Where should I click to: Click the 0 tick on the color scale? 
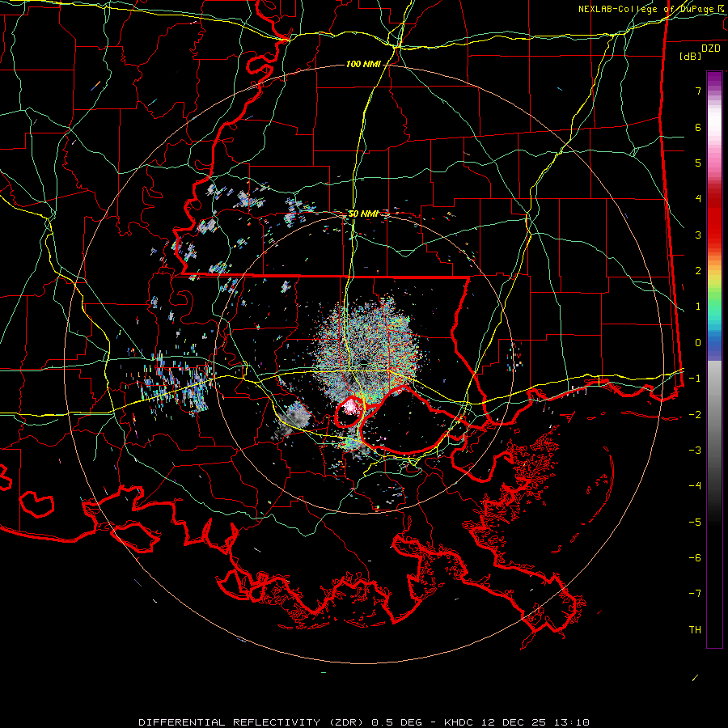coord(698,343)
